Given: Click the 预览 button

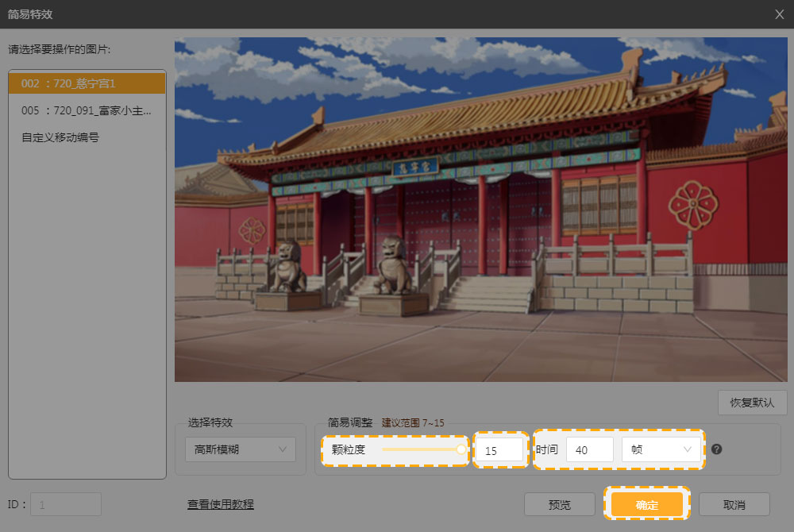Looking at the screenshot, I should tap(559, 504).
